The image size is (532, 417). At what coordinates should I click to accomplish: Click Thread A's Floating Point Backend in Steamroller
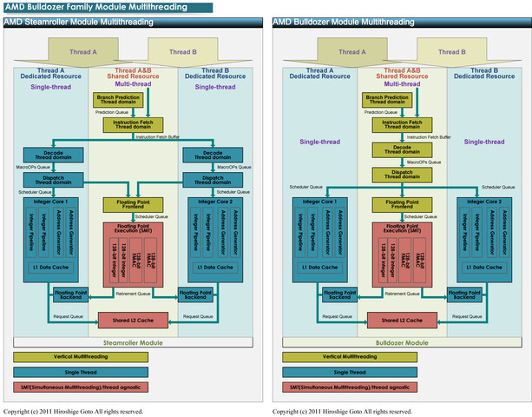[71, 295]
